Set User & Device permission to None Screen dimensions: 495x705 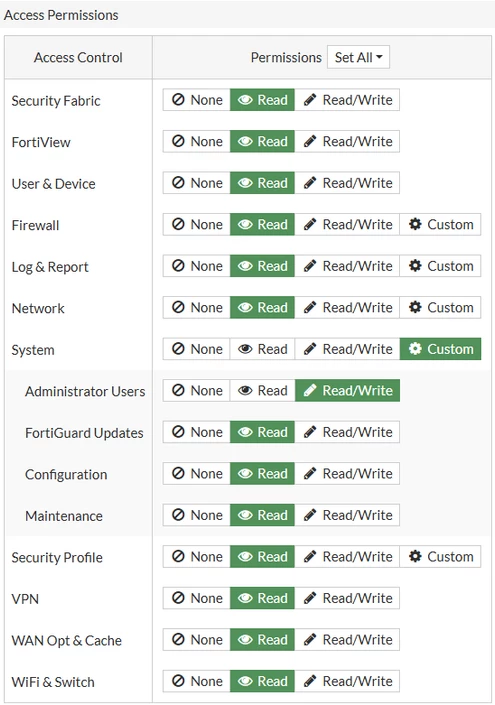click(x=196, y=183)
